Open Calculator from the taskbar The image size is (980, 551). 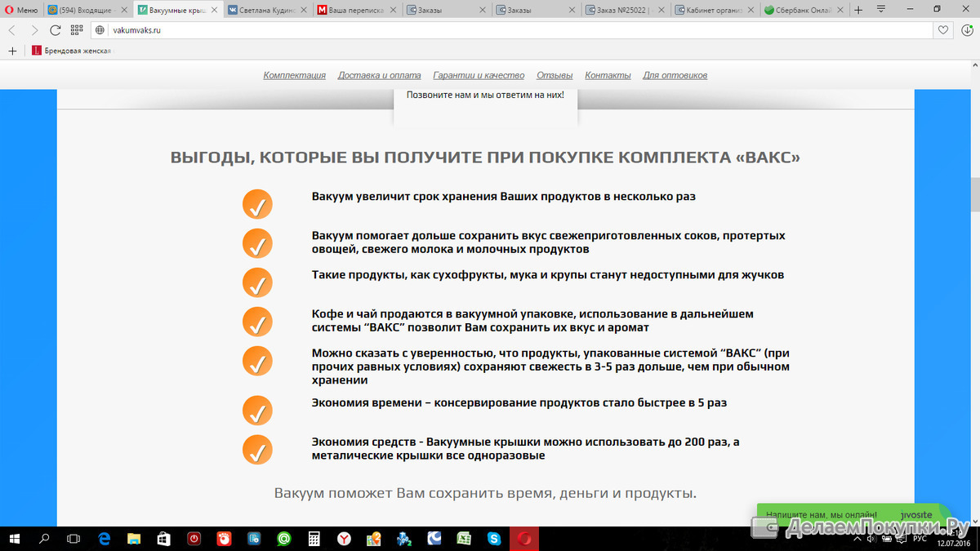pyautogui.click(x=314, y=538)
